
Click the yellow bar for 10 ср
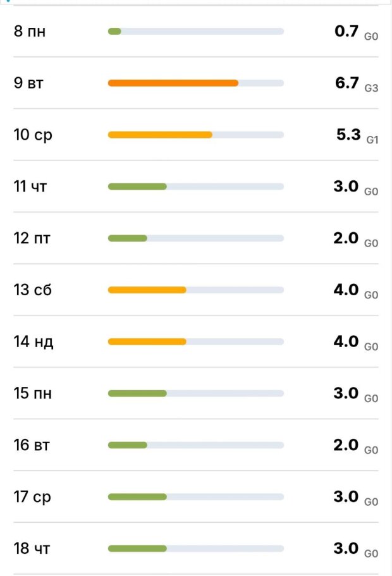(x=160, y=135)
